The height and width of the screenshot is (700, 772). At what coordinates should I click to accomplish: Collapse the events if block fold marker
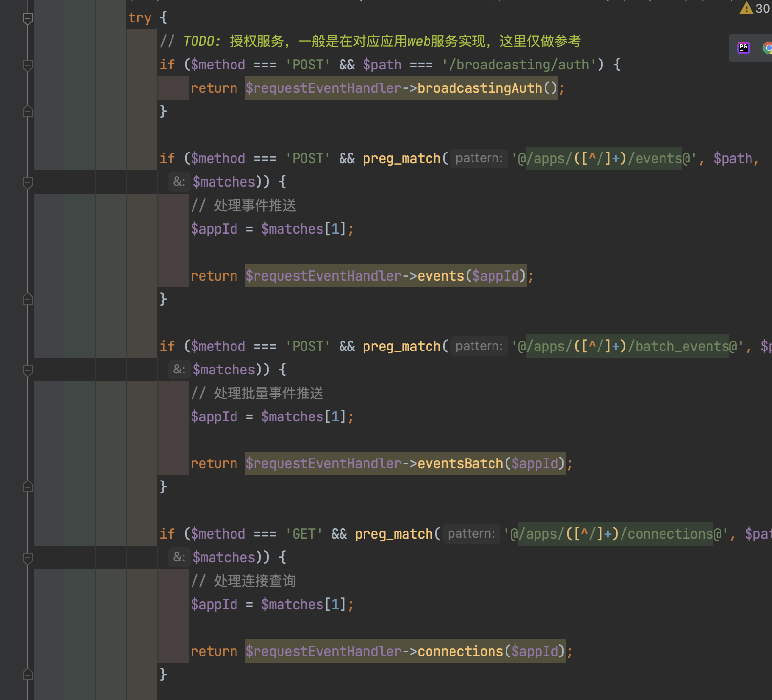click(28, 182)
